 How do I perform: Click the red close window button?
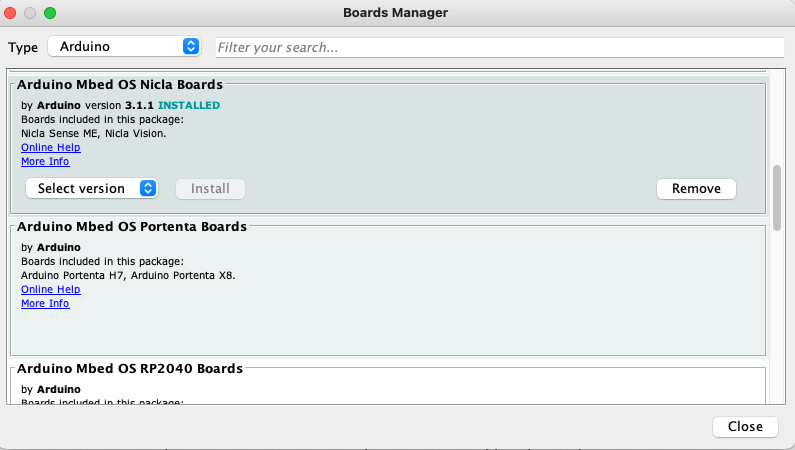[10, 13]
